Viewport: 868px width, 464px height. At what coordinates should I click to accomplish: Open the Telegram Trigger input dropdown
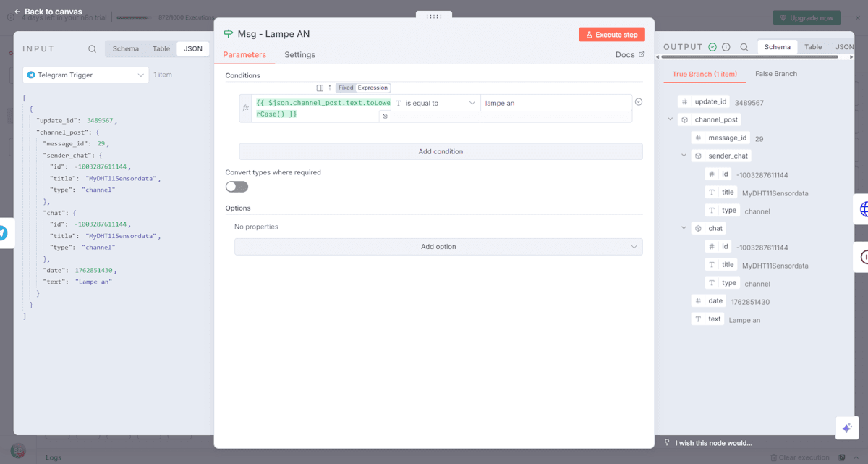point(85,75)
